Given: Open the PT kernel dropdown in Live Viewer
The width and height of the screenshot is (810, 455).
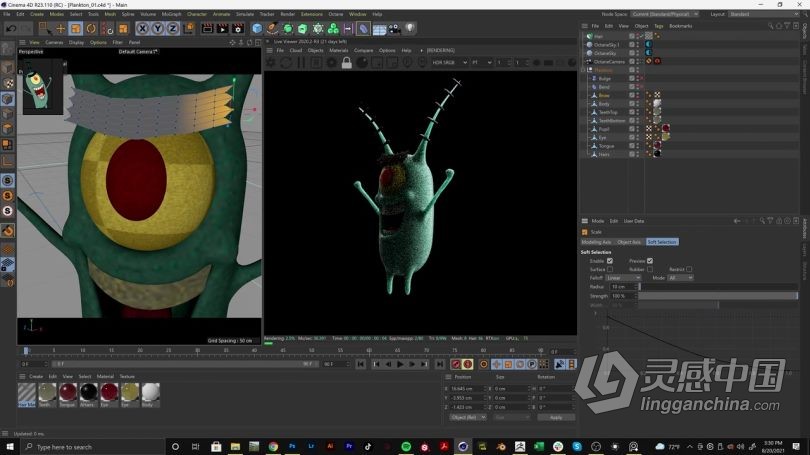Looking at the screenshot, I should pos(481,63).
